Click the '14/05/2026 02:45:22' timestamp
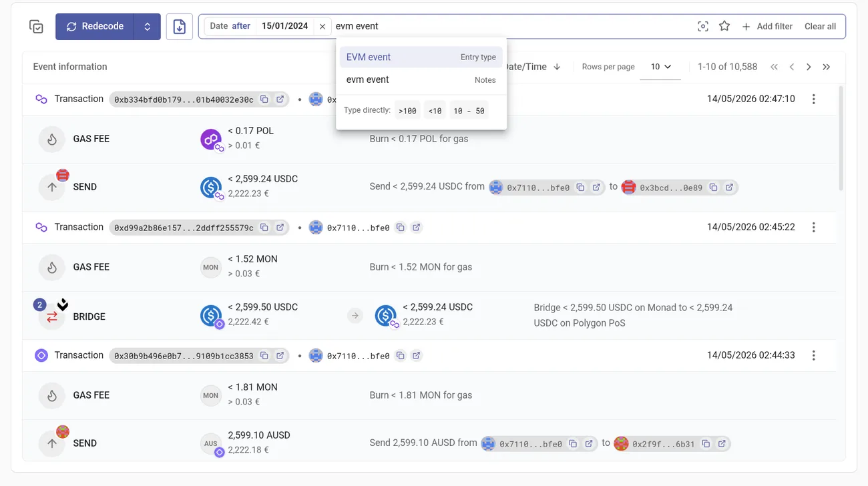 point(751,227)
